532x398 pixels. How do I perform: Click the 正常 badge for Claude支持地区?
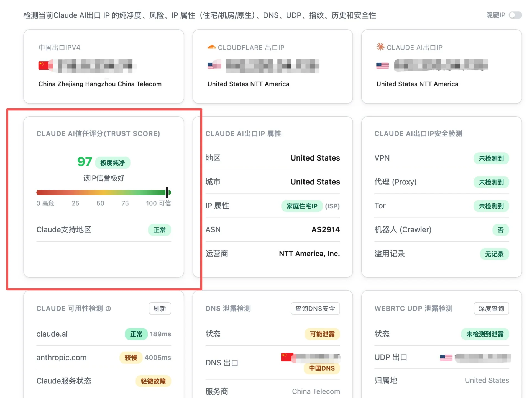point(160,230)
